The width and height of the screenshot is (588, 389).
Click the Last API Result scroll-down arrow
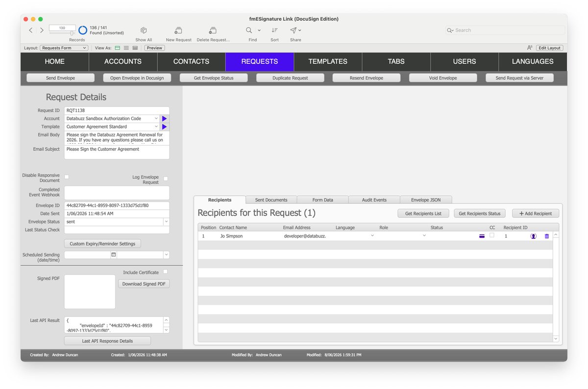click(166, 330)
